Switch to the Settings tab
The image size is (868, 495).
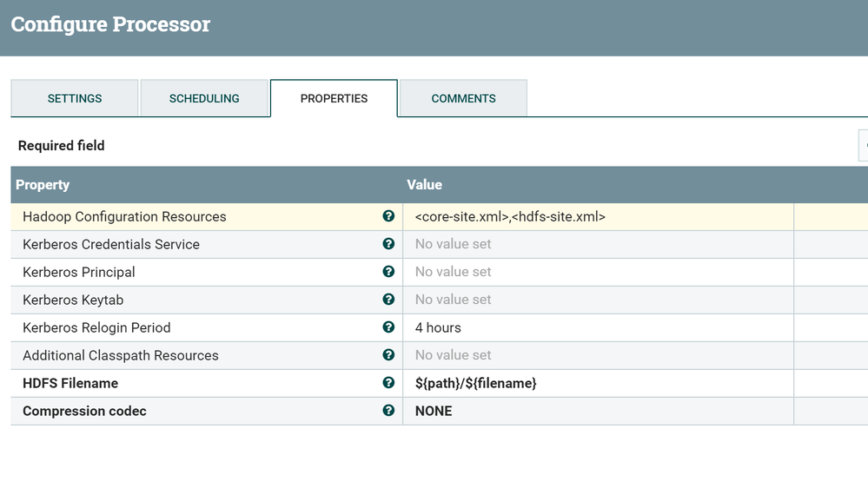[x=75, y=98]
